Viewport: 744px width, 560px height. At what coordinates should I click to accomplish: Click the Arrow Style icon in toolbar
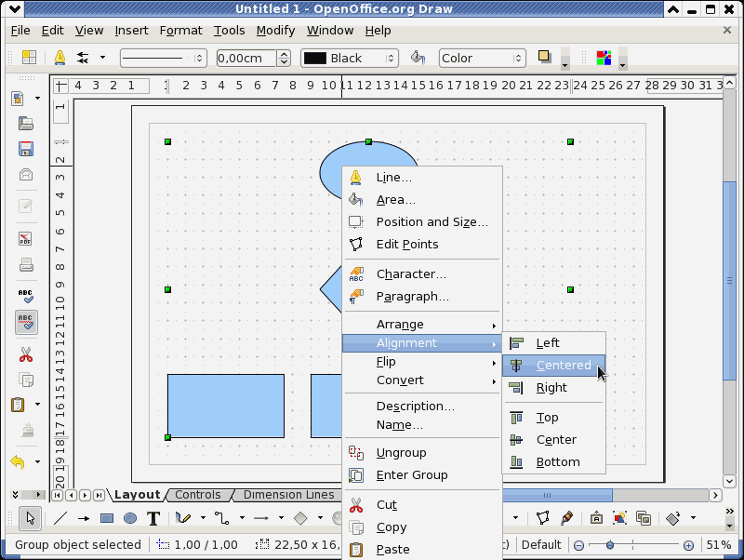click(x=83, y=58)
